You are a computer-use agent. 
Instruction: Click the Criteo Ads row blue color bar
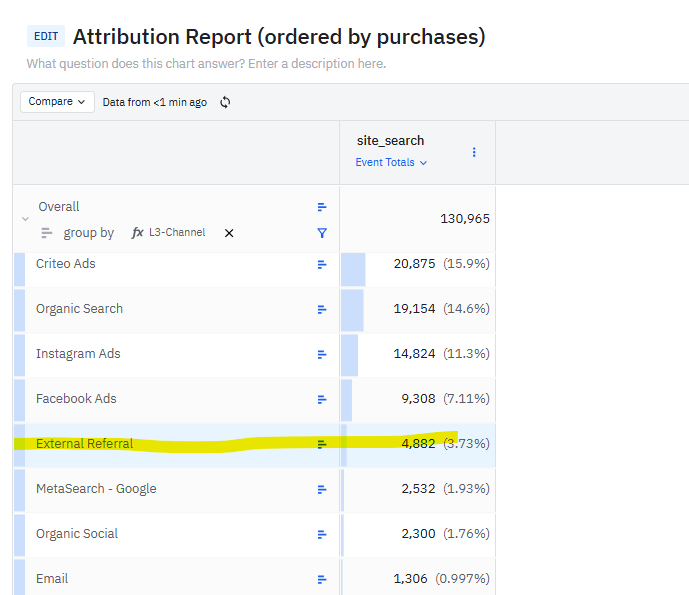point(19,269)
